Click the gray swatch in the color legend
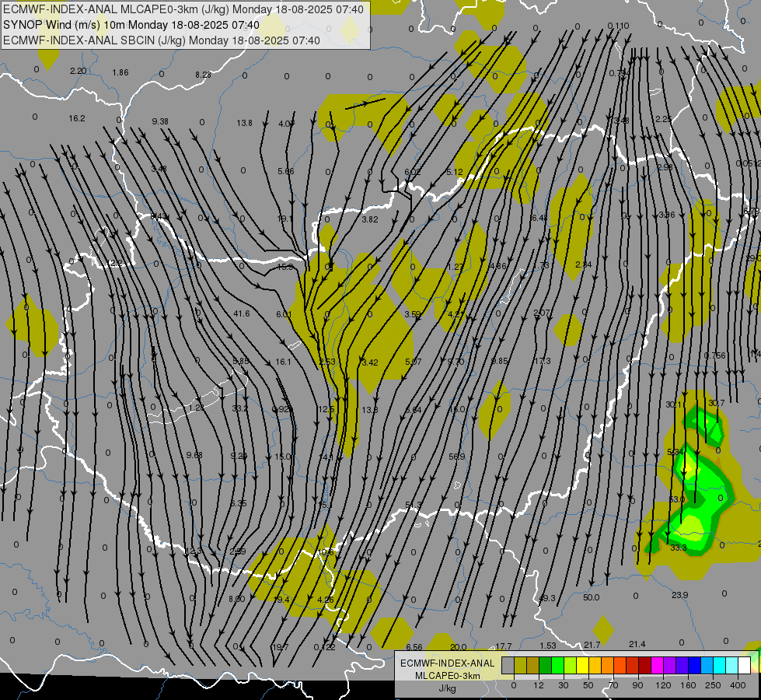761x700 pixels. pos(508,665)
